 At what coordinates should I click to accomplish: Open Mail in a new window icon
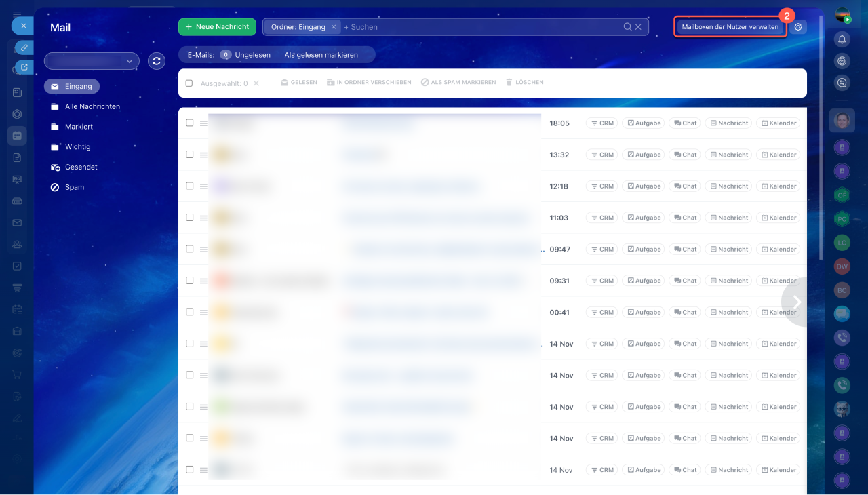(x=24, y=67)
